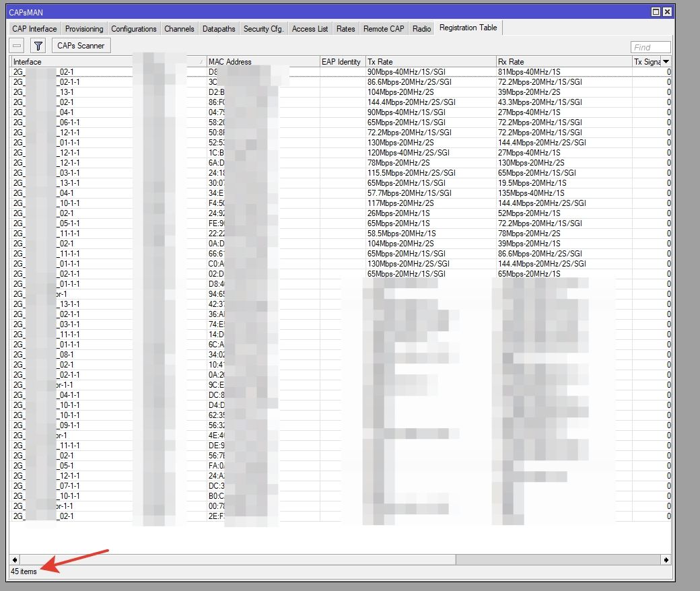Sort by the Tx Rate column header
Screen dimensions: 700x591
click(x=430, y=62)
